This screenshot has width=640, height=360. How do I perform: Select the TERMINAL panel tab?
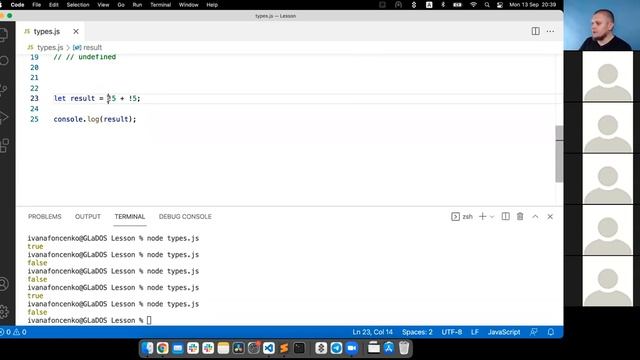(130, 216)
